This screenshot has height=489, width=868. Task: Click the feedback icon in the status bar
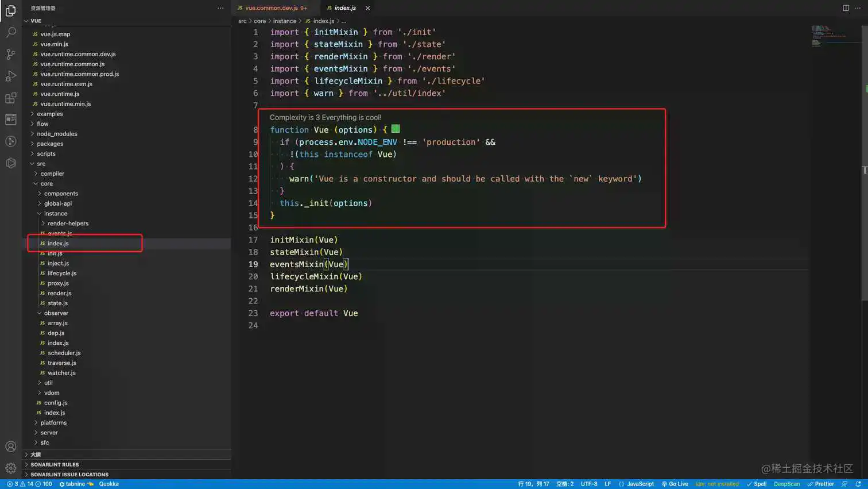[x=844, y=484]
